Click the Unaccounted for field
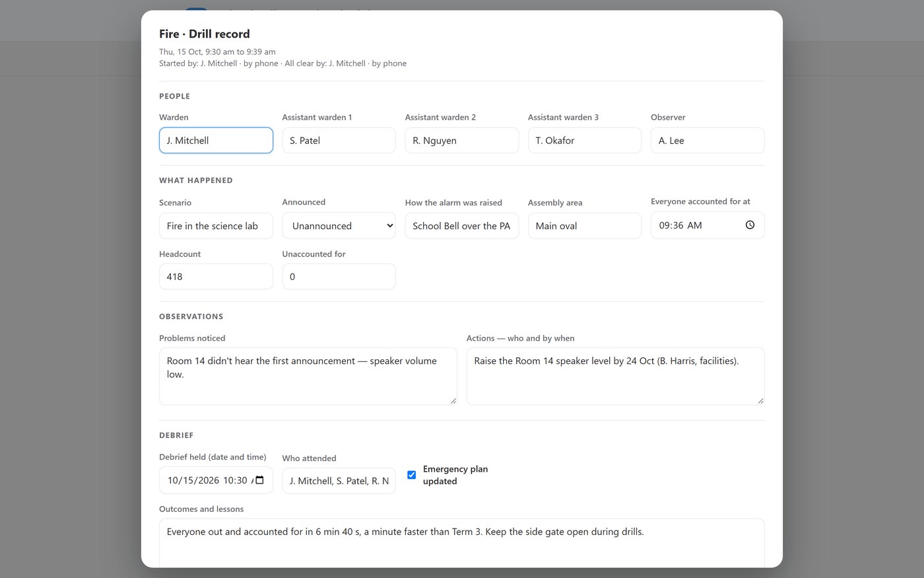The image size is (924, 578). tap(339, 277)
